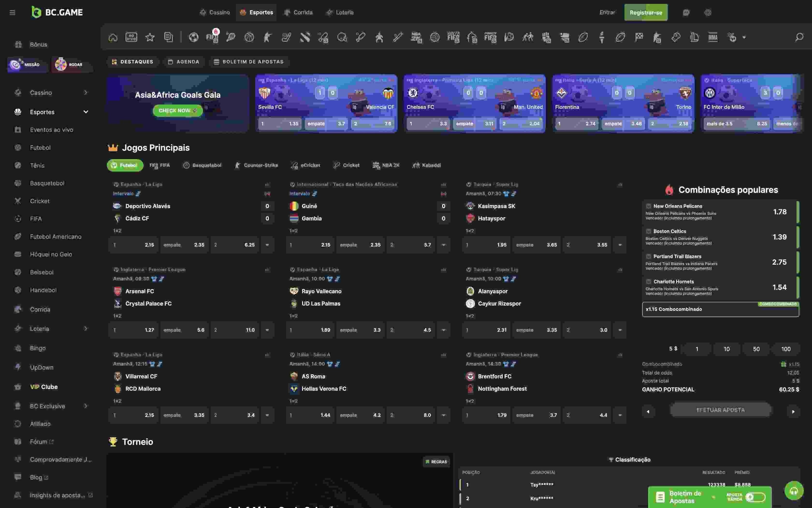The width and height of the screenshot is (812, 508).
Task: Select the basketball sport icon in toolbar
Action: [x=249, y=37]
